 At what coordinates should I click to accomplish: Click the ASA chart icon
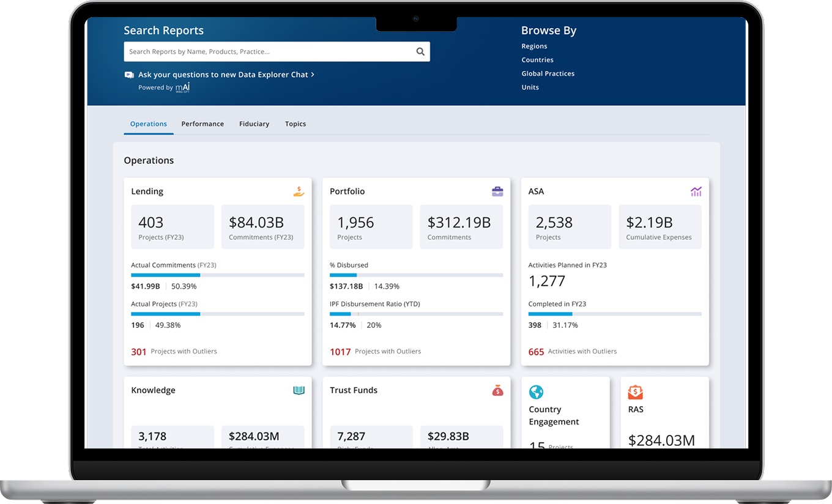point(696,191)
